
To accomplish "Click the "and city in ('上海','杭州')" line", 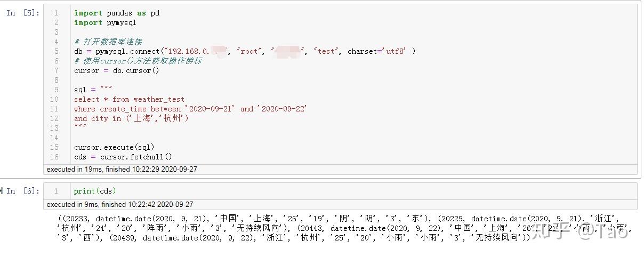I will (132, 118).
